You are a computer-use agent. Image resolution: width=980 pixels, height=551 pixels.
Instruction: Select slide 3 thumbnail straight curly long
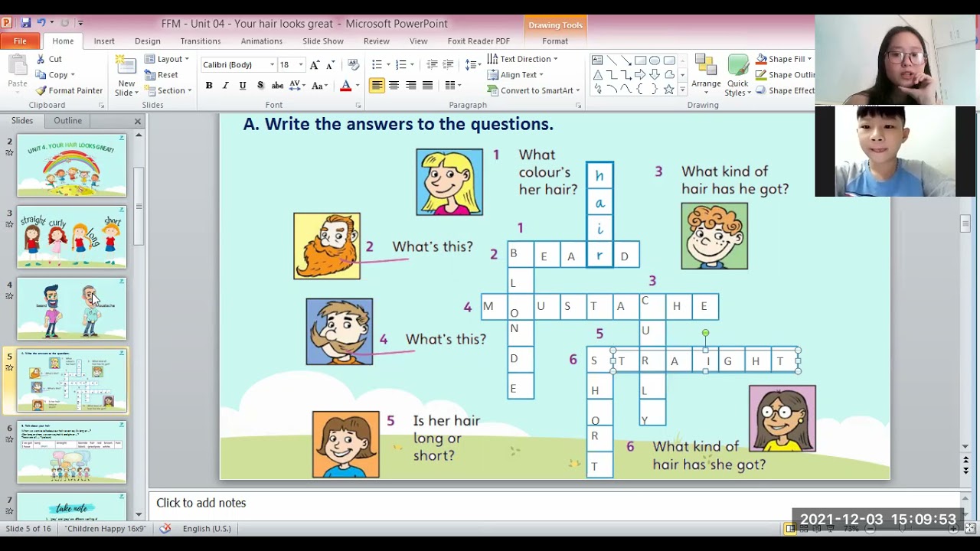pyautogui.click(x=72, y=236)
